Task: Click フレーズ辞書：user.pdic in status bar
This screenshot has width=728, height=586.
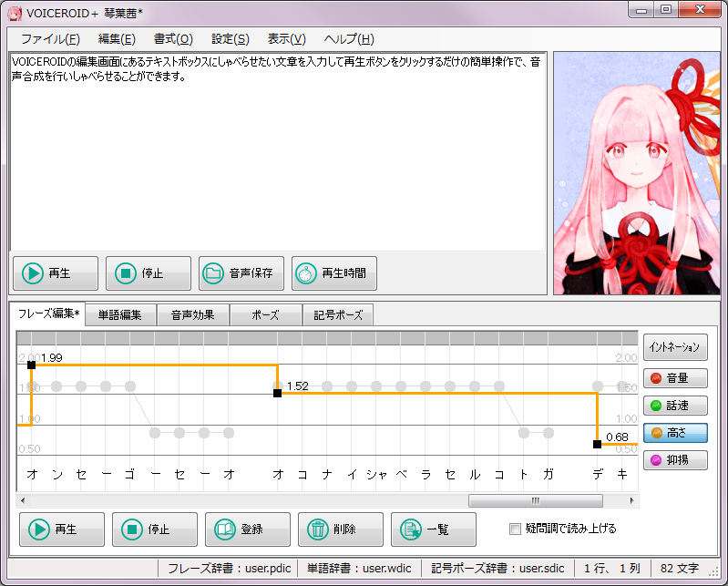Action: pyautogui.click(x=229, y=569)
